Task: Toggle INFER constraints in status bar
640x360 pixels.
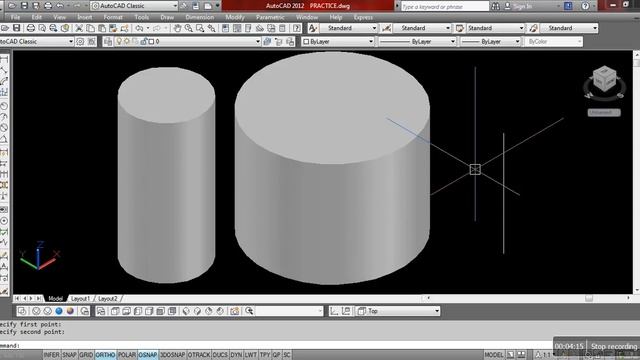Action: click(51, 355)
